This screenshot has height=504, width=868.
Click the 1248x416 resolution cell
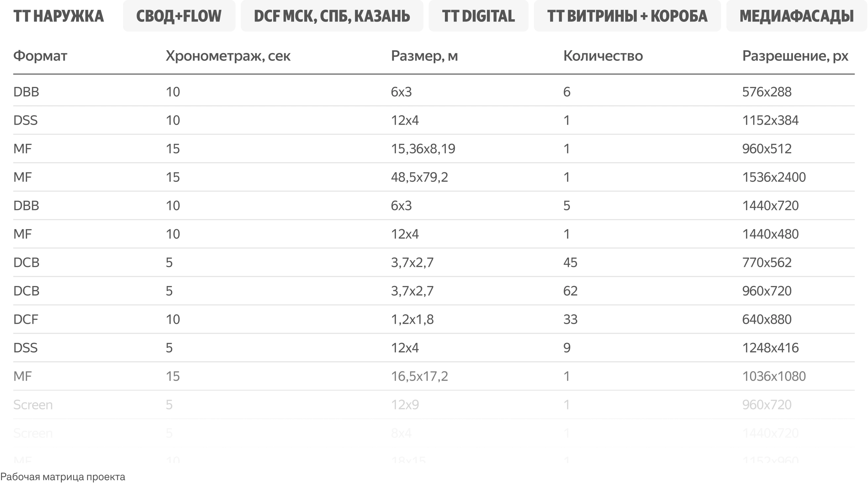[770, 348]
